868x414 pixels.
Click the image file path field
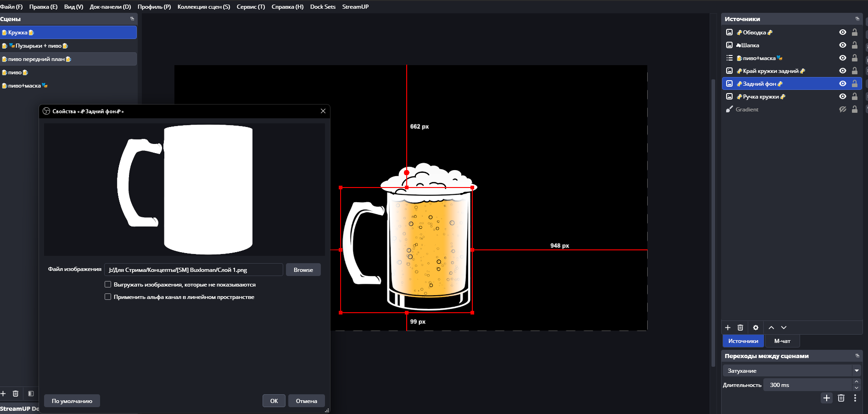pyautogui.click(x=193, y=270)
